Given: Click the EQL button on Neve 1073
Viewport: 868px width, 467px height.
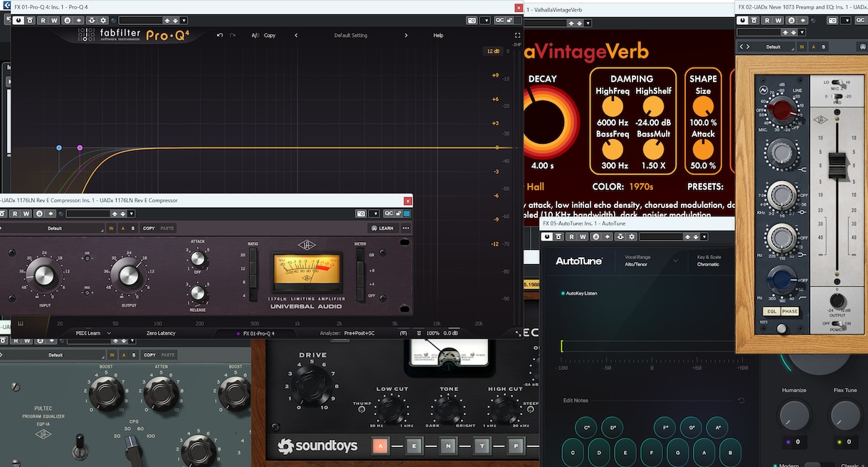Looking at the screenshot, I should coord(771,311).
